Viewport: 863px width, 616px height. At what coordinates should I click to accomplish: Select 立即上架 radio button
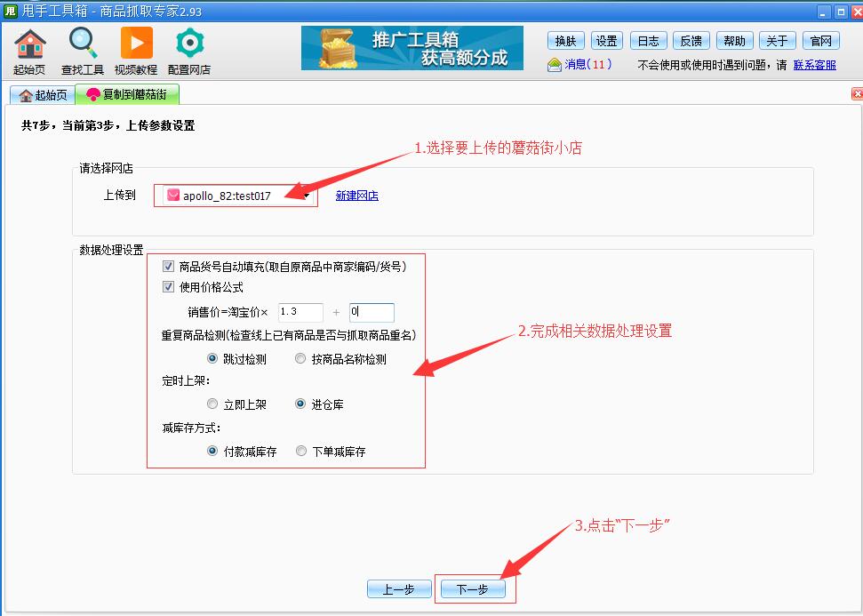click(212, 404)
